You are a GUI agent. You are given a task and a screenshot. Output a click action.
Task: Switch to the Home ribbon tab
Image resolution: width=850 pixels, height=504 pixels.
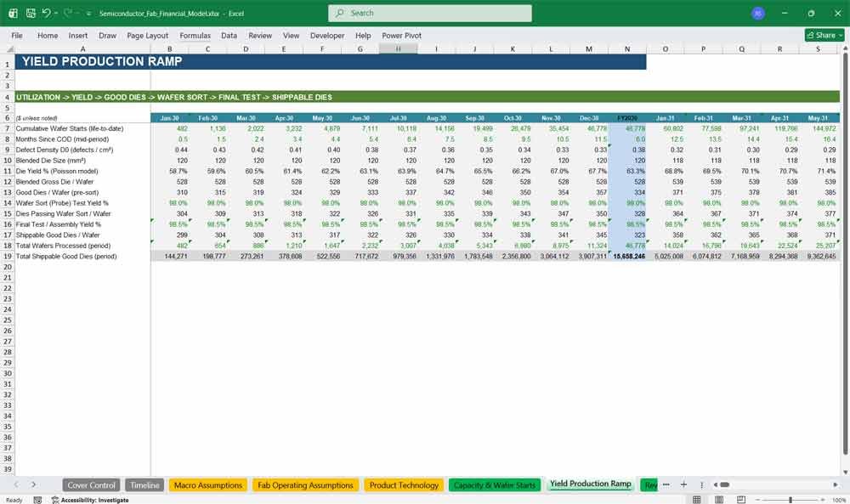point(48,35)
